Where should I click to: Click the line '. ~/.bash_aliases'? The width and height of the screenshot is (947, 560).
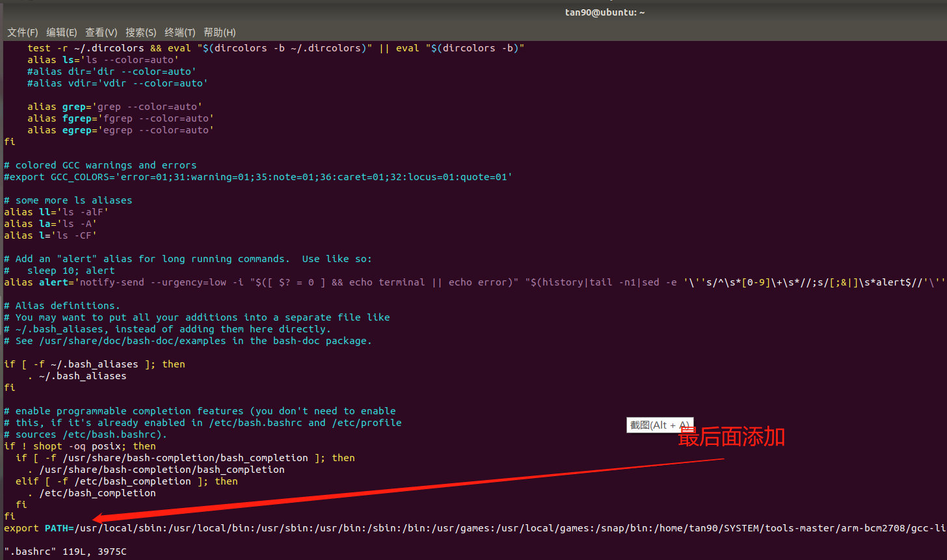(x=77, y=376)
